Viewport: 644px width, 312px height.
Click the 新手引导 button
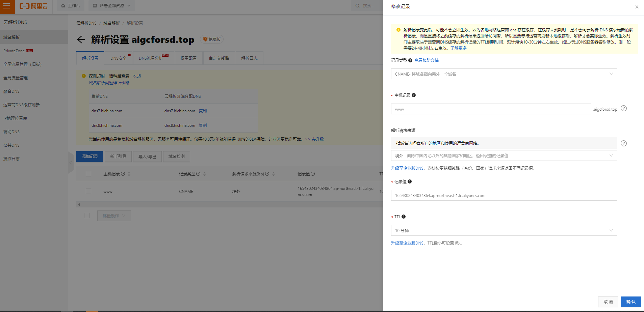[x=118, y=157]
